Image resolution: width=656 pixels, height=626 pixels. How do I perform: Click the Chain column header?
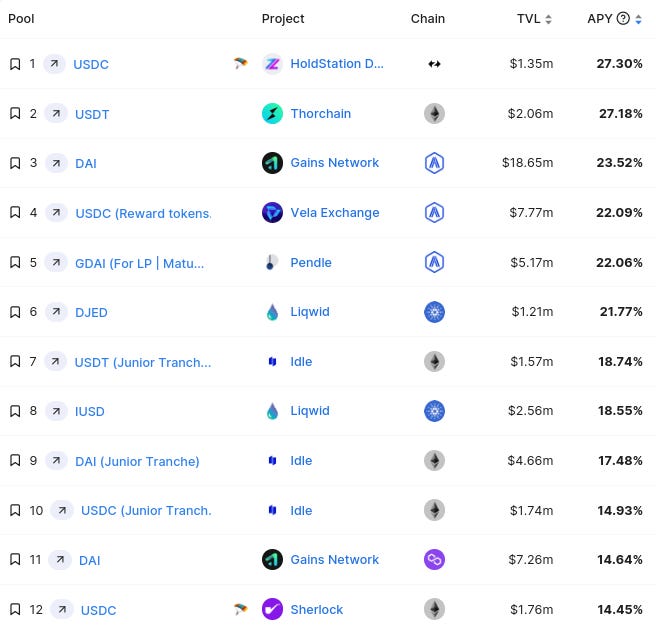point(428,18)
